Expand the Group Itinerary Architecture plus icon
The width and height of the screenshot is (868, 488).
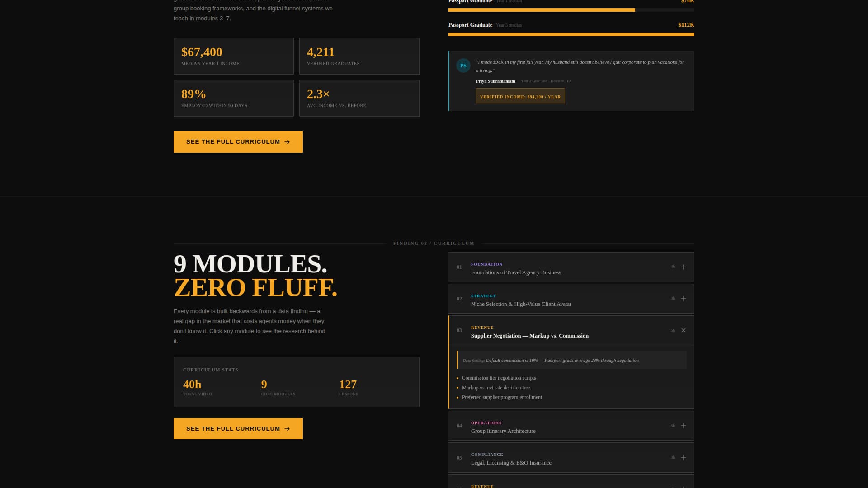(684, 426)
